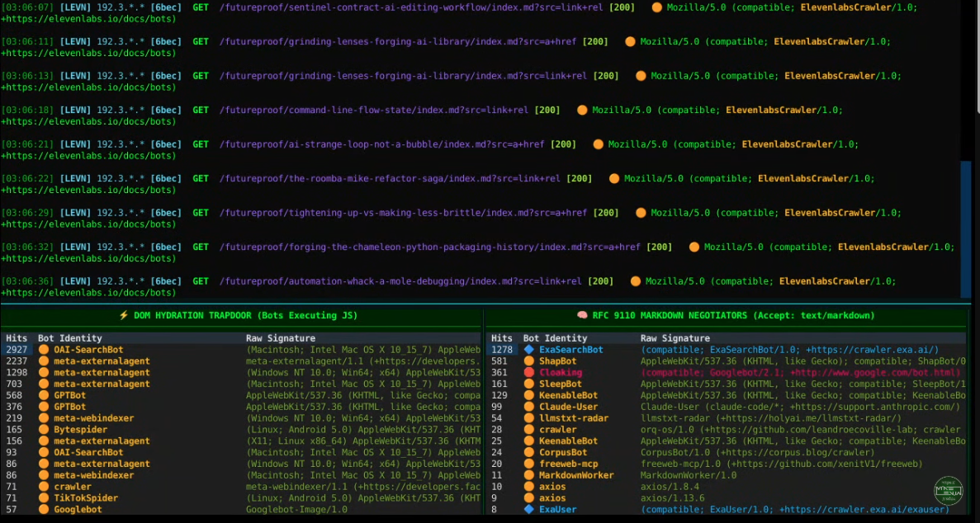
Task: Click the axios/1.13.6 signature
Action: click(x=673, y=498)
